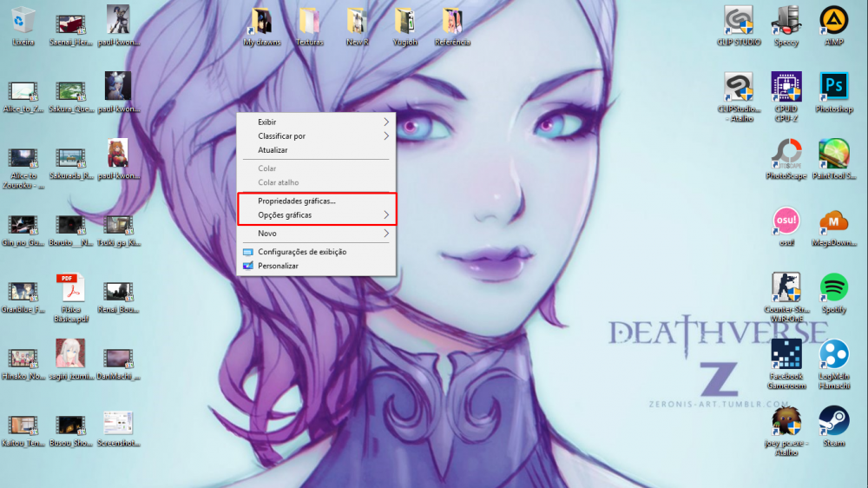Open the Yugioh folder
868x488 pixels.
tap(404, 26)
